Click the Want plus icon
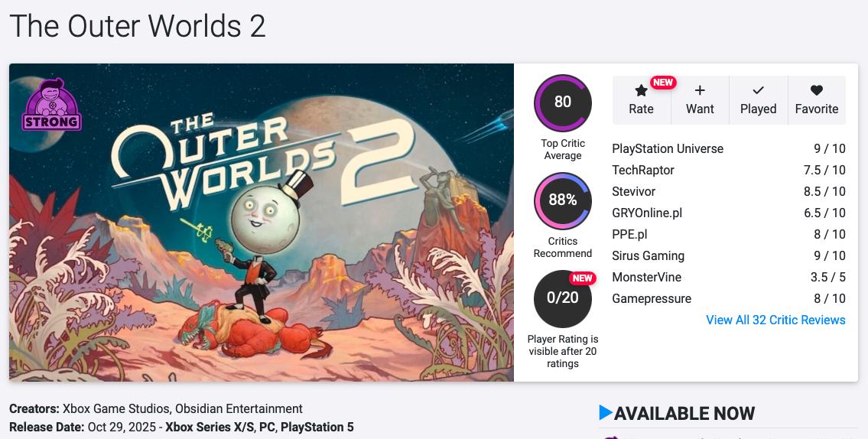Screen dimensions: 868x439 (x=700, y=90)
